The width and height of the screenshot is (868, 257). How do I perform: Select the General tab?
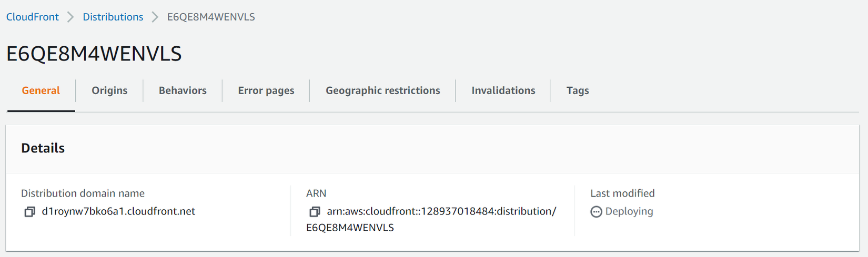(x=41, y=90)
